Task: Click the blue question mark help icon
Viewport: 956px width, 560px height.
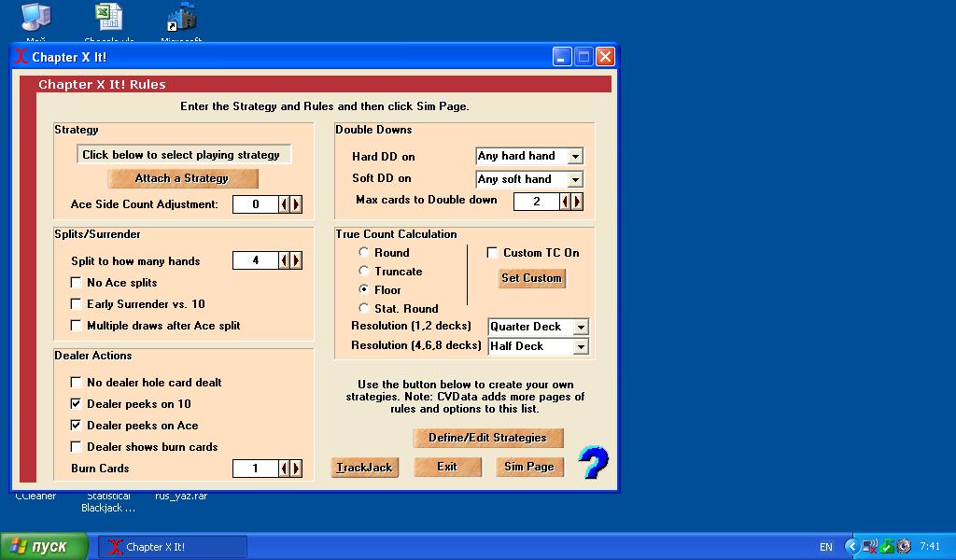Action: (593, 462)
